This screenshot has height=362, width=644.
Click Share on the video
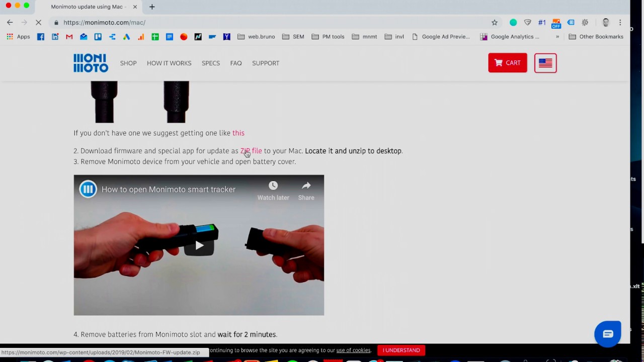tap(306, 191)
